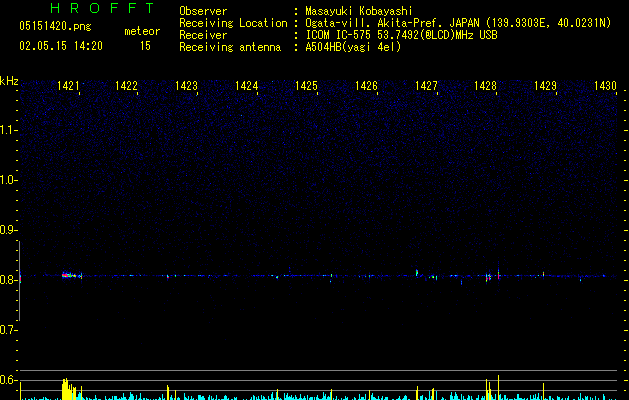Click the 1424 time axis marker

pos(246,86)
